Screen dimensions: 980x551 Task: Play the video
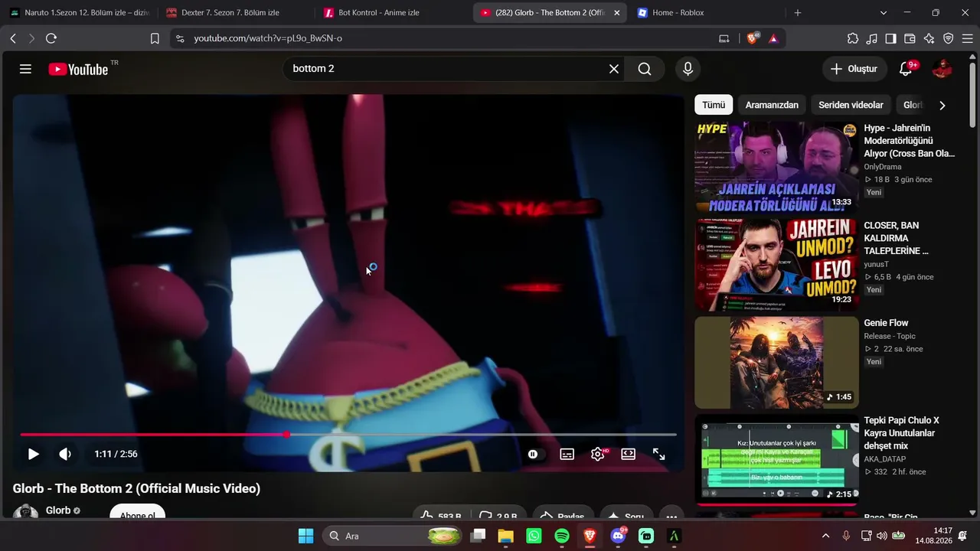point(33,454)
